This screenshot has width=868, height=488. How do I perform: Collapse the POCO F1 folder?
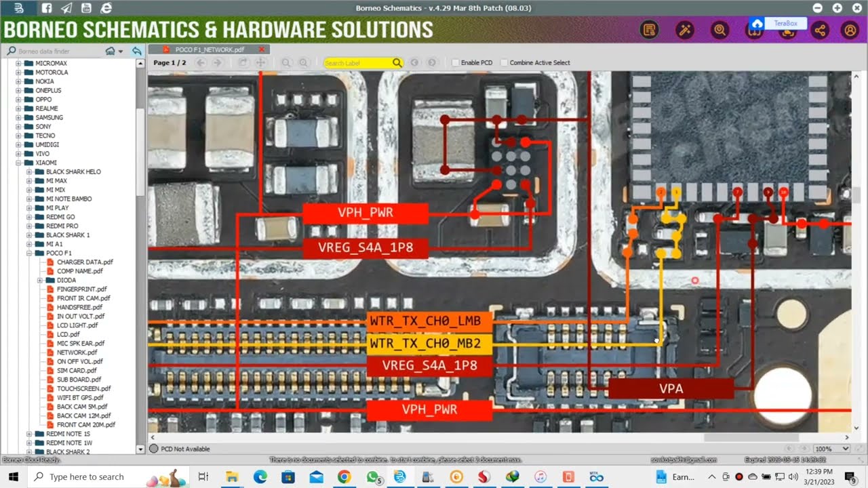29,253
